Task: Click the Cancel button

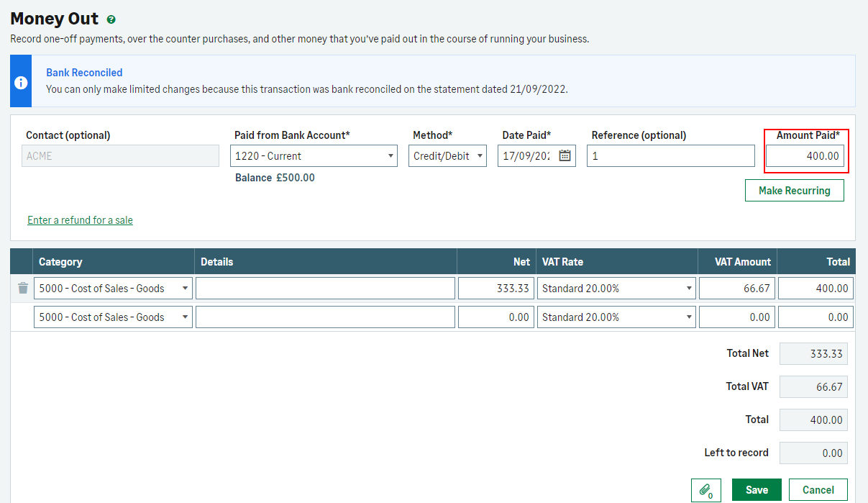Action: click(818, 490)
